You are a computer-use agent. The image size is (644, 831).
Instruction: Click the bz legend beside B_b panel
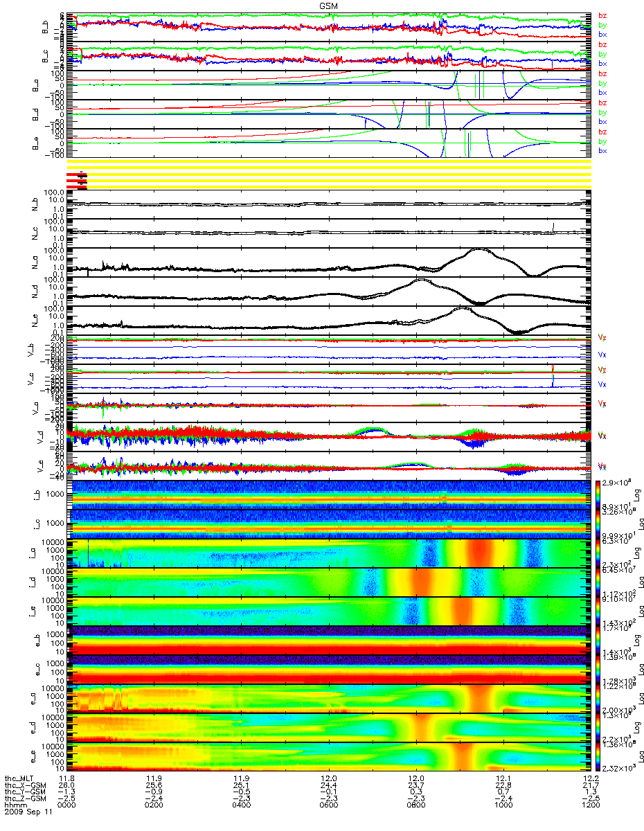[602, 15]
